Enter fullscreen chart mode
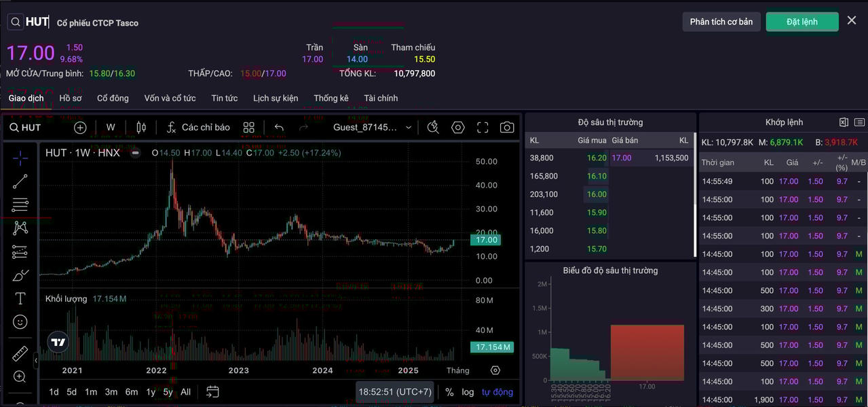Image resolution: width=868 pixels, height=407 pixels. click(483, 128)
